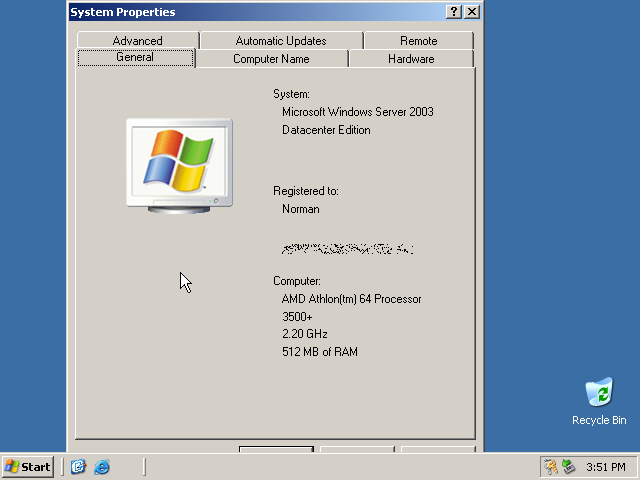Click the 3:51 PM clock

pos(606,467)
